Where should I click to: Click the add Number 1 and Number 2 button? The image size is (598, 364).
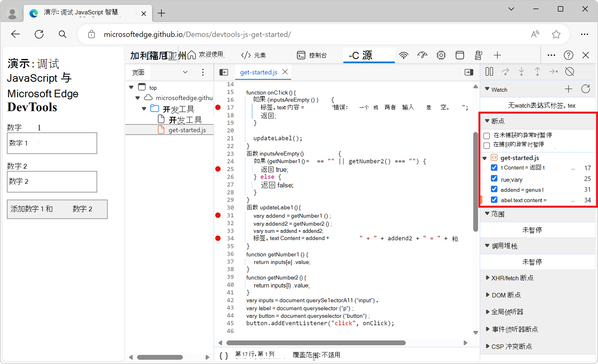tap(57, 209)
